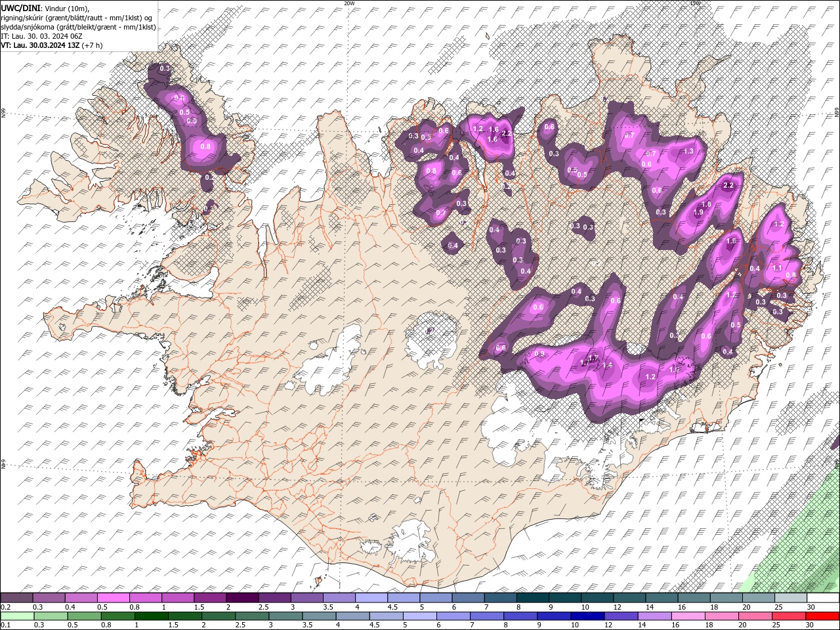840x630 pixels.
Task: Click the pale green 0.1 swatch in lower legend
Action: (x=17, y=616)
